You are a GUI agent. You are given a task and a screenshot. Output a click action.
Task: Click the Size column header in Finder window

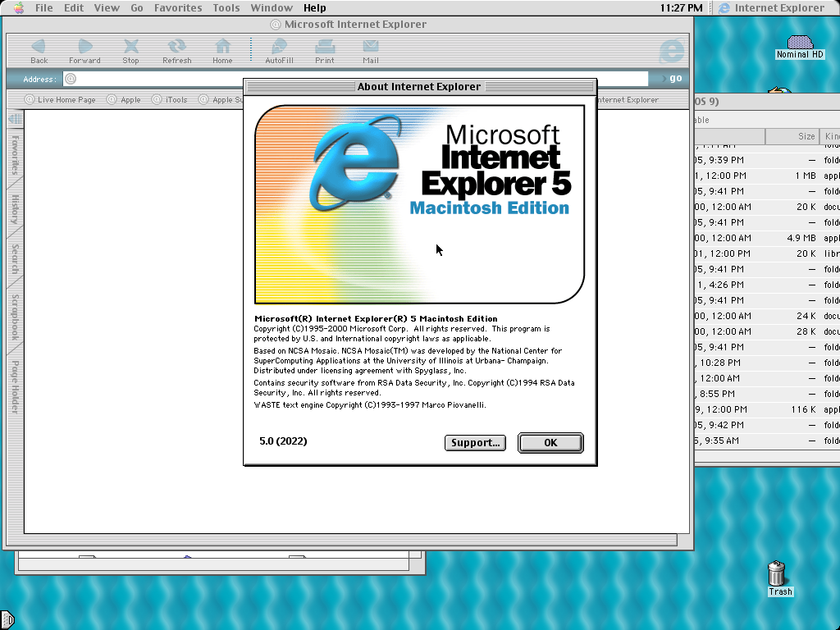pyautogui.click(x=792, y=137)
